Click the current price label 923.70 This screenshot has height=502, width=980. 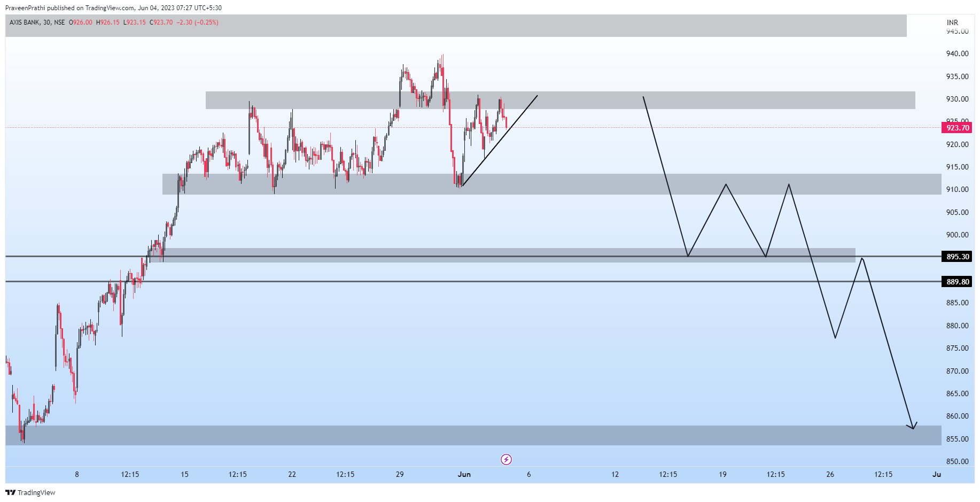pos(956,128)
